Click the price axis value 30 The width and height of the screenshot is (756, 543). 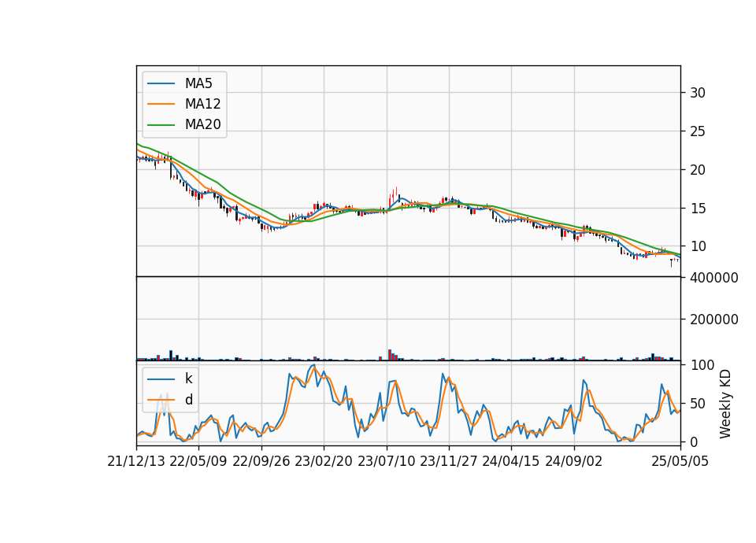click(x=697, y=93)
